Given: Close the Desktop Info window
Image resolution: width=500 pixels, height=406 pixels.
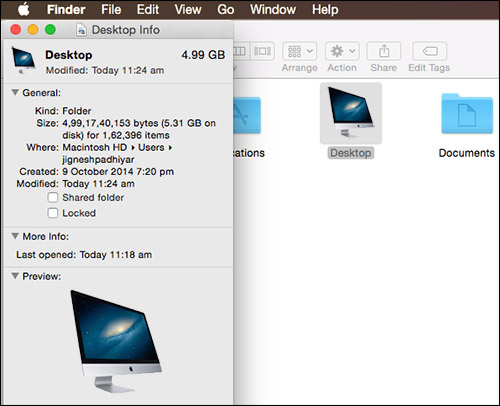Looking at the screenshot, I should [x=16, y=30].
